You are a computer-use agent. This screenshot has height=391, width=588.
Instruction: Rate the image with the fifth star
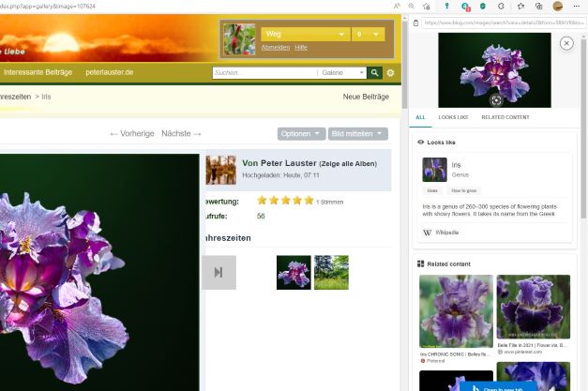click(308, 201)
